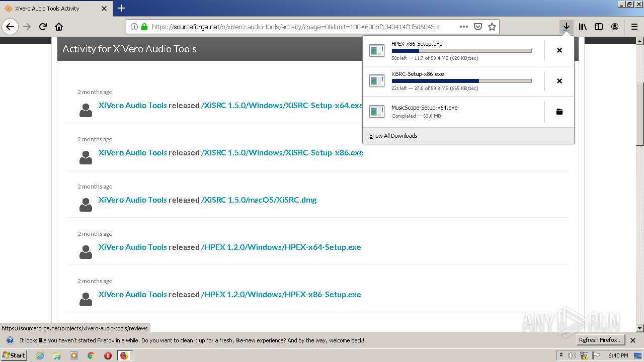Open Firefox account icon
Image resolution: width=644 pixels, height=362 pixels.
pyautogui.click(x=615, y=27)
